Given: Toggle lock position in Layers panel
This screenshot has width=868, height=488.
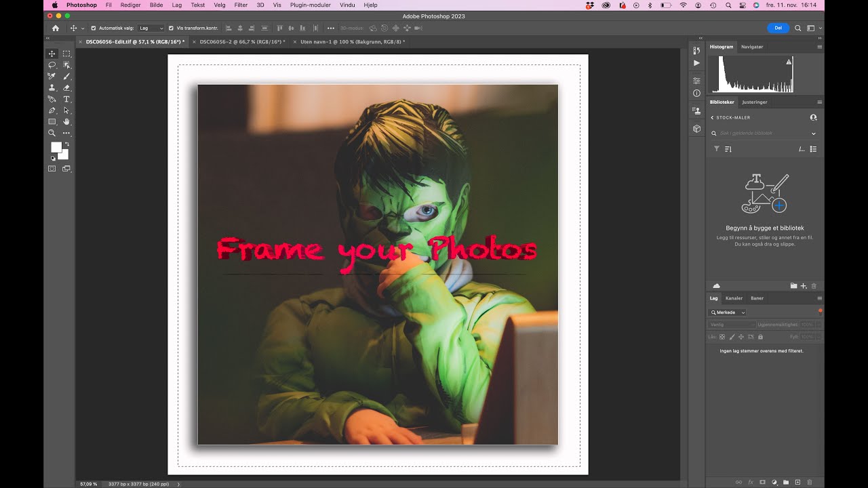Looking at the screenshot, I should tap(741, 337).
